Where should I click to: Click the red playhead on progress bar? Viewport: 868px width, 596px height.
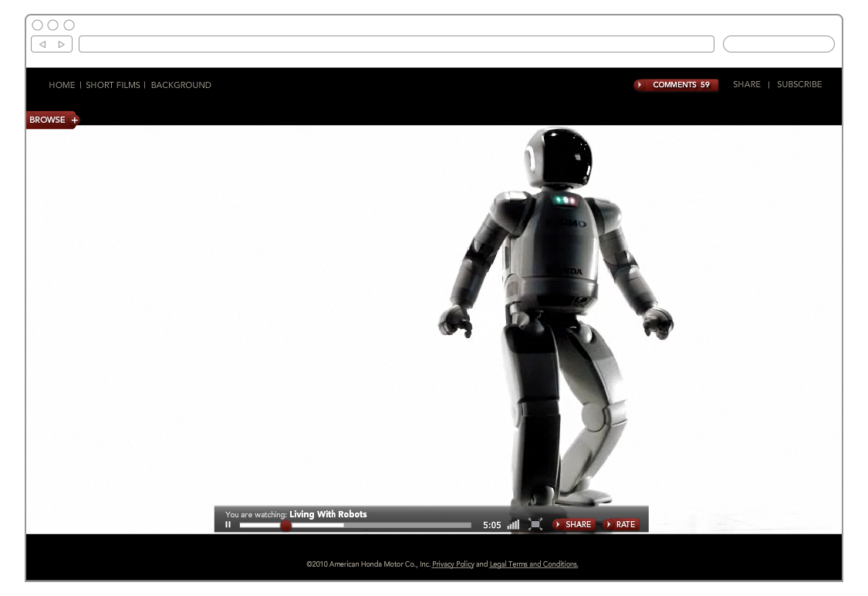coord(285,526)
